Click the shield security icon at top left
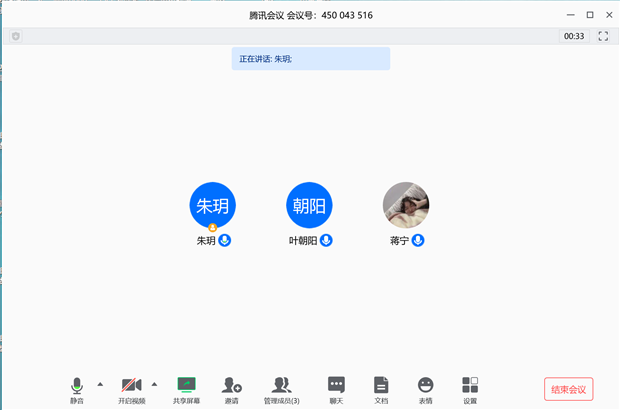Viewport: 620px width, 410px height. point(16,36)
